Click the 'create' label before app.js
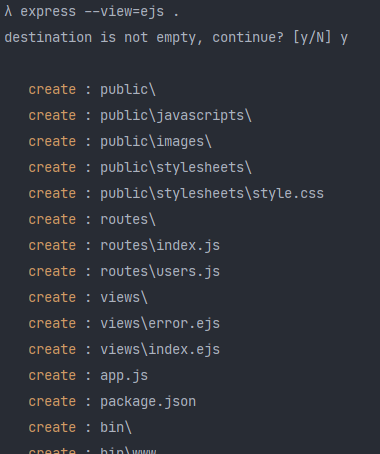380x454 pixels. [52, 376]
